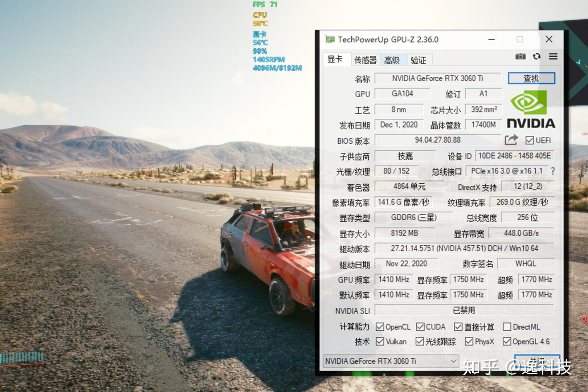Screen dimensions: 588x392
Task: Toggle the DirectML checkbox
Action: tap(507, 327)
